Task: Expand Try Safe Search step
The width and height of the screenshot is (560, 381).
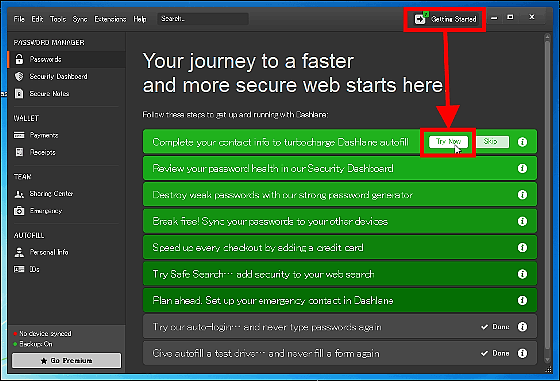Action: pos(340,274)
